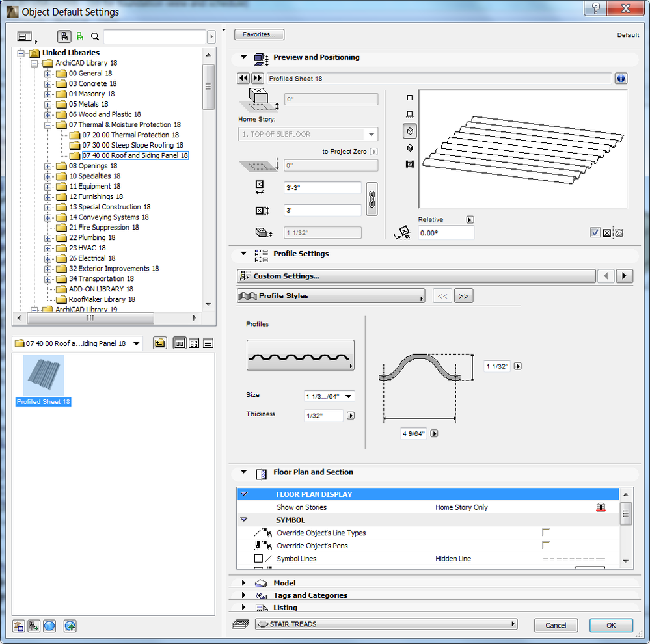Go up one folder level
The image size is (650, 644).
tap(159, 343)
